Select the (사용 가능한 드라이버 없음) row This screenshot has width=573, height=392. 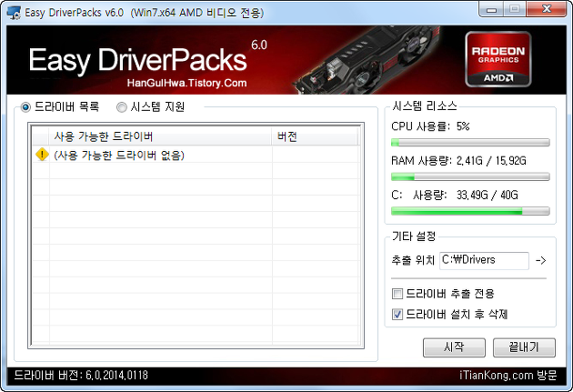point(196,155)
